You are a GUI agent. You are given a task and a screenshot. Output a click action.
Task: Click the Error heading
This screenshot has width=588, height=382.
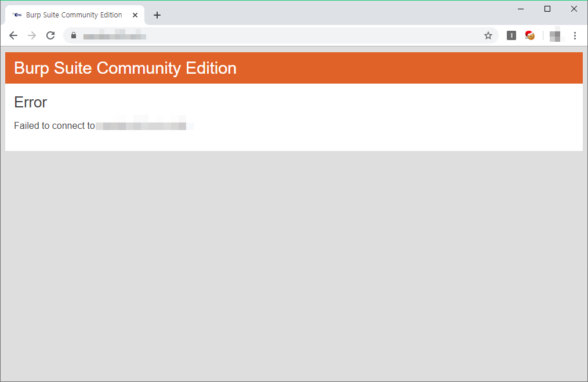pos(30,102)
